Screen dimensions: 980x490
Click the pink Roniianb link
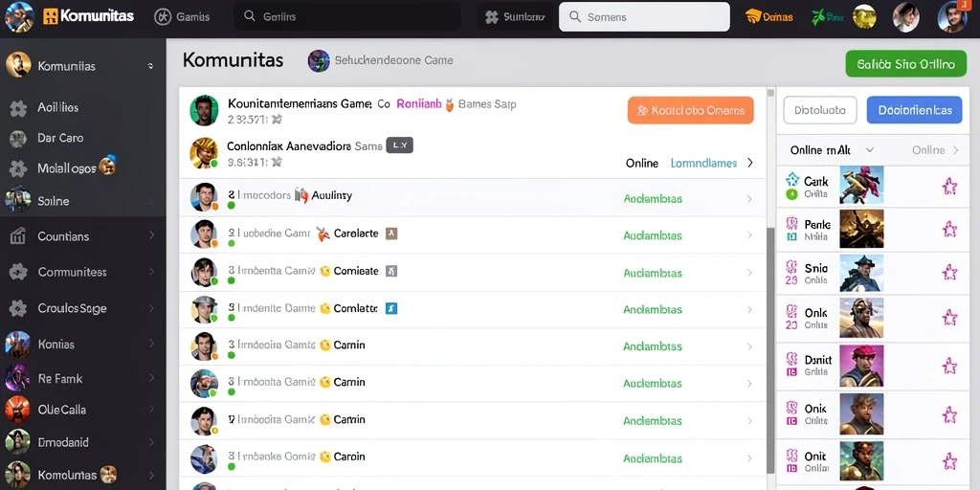coord(419,104)
